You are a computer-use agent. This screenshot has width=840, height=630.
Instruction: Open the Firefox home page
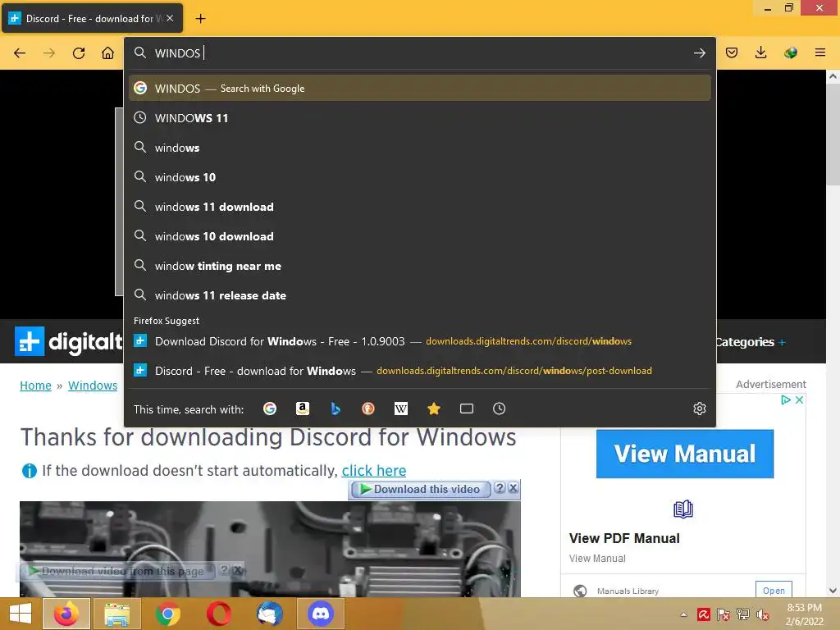tap(107, 53)
